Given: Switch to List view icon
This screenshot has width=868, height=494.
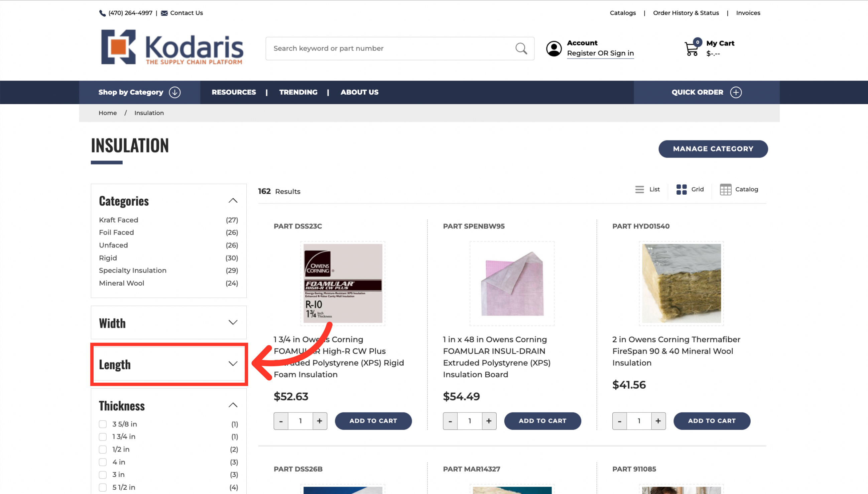Looking at the screenshot, I should pos(639,189).
